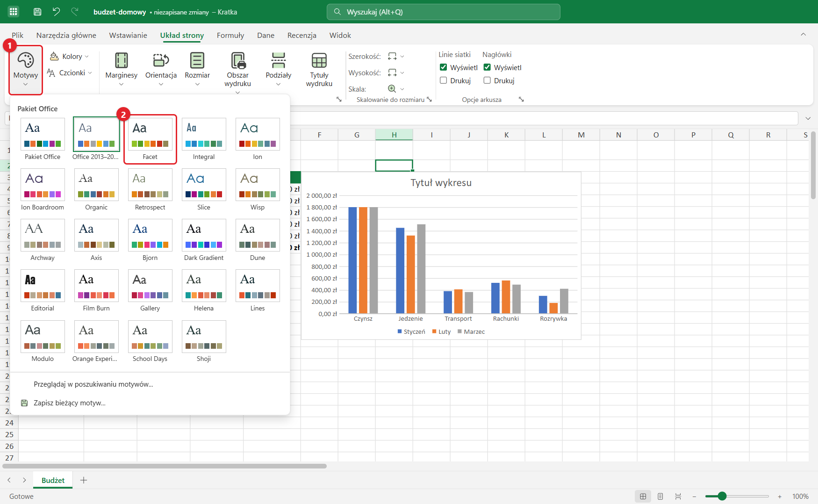
Task: Open the Motywy themes button
Action: [x=26, y=70]
